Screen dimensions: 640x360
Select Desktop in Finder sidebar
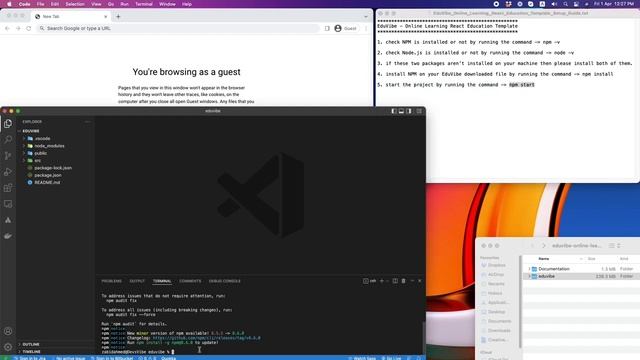(x=496, y=312)
